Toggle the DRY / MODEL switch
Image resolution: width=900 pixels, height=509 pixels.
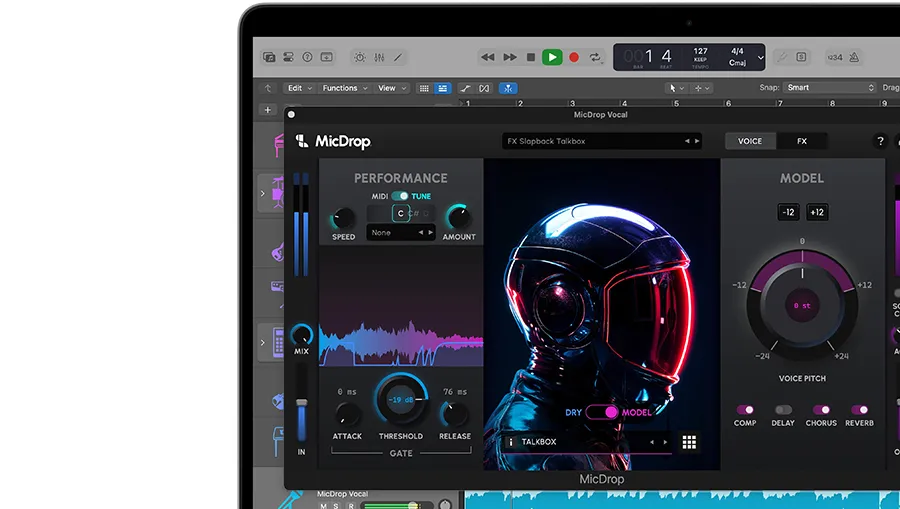(x=602, y=412)
